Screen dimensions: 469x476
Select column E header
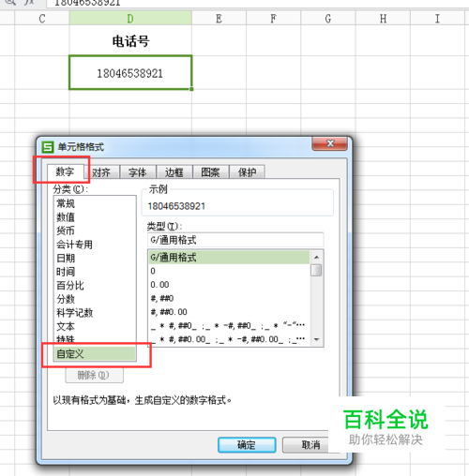coord(219,19)
